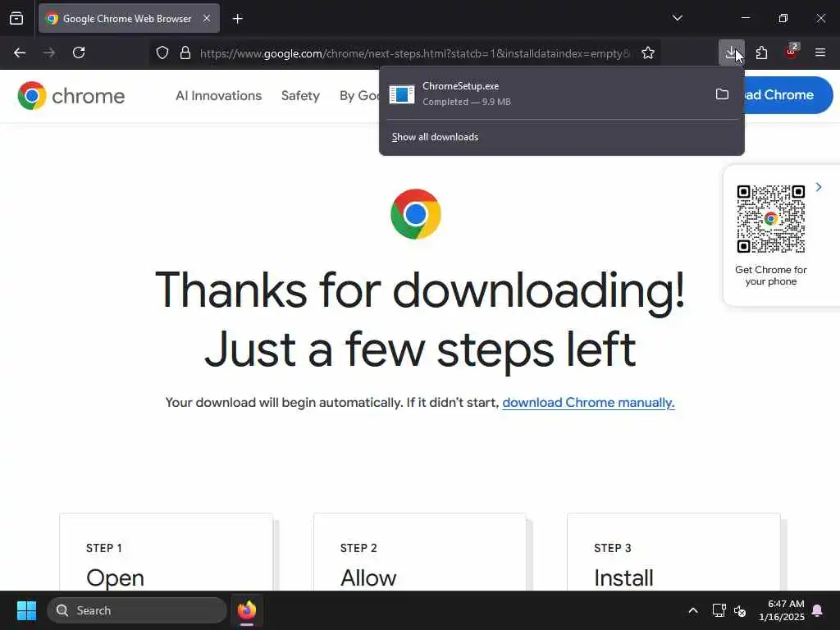The height and width of the screenshot is (630, 840).
Task: Open the network status tray icon
Action: coord(719,610)
